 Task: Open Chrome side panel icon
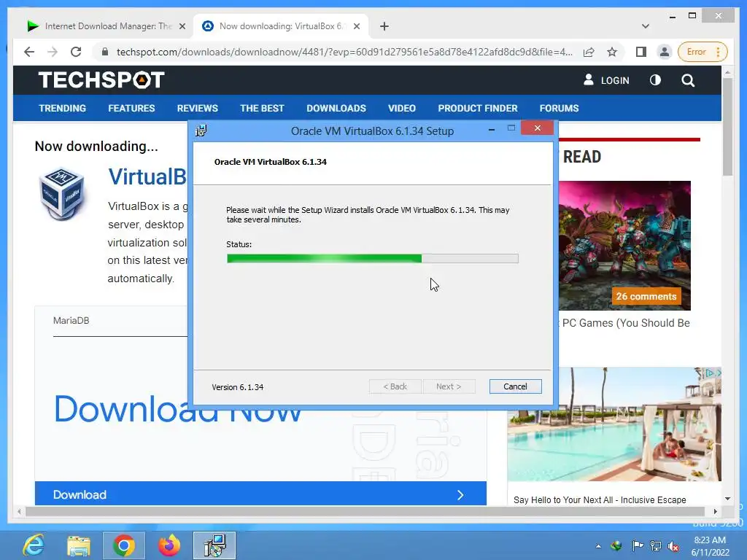pos(641,52)
